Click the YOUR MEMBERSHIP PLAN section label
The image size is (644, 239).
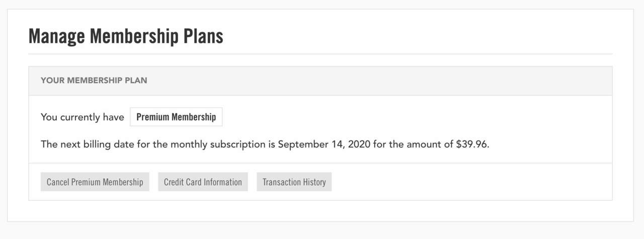click(94, 81)
